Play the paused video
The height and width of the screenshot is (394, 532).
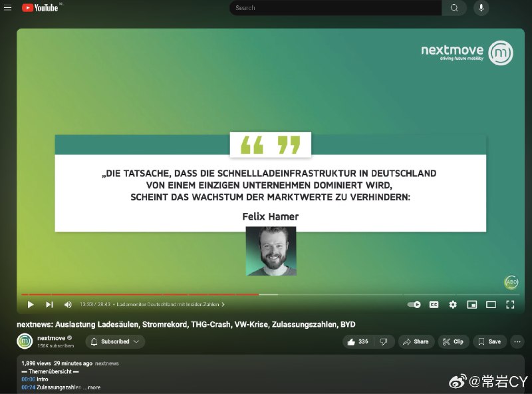tap(31, 304)
